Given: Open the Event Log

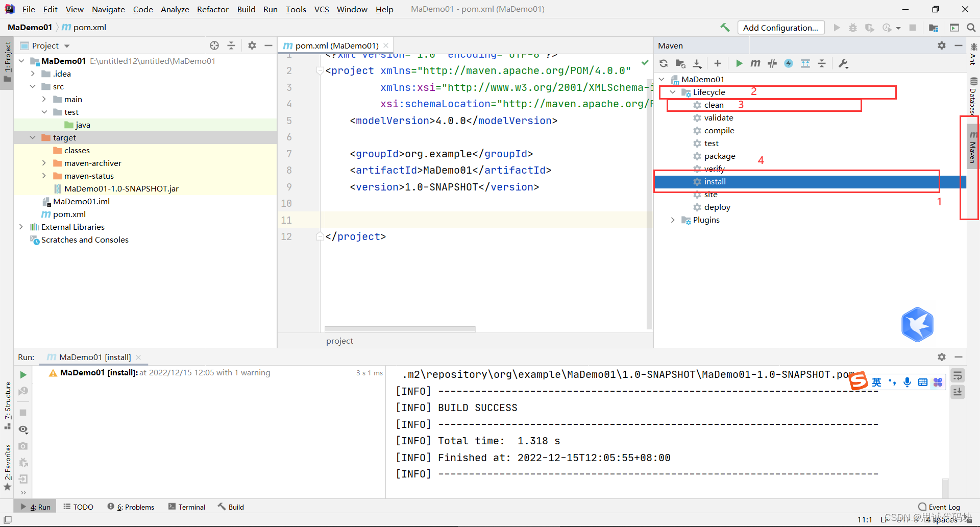Looking at the screenshot, I should (939, 507).
